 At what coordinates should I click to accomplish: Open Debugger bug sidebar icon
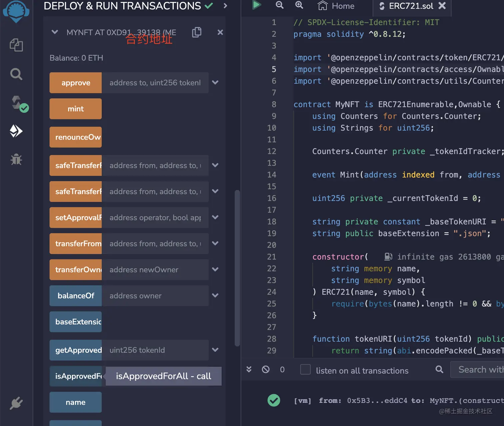click(x=16, y=160)
